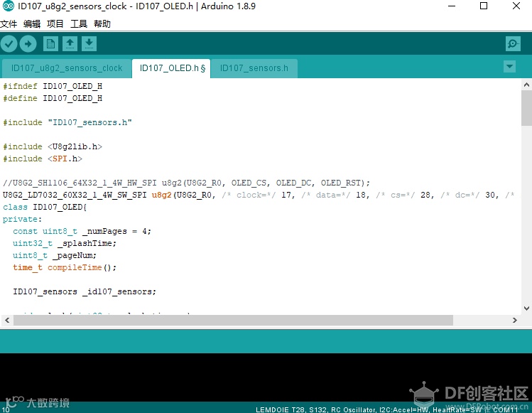Click the time_t compileTime() line

coord(65,268)
